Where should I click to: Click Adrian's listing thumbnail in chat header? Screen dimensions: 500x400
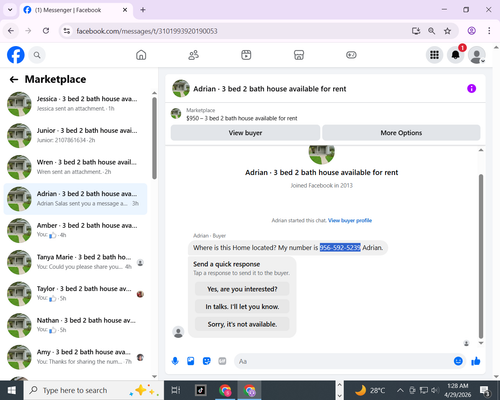coord(181,89)
